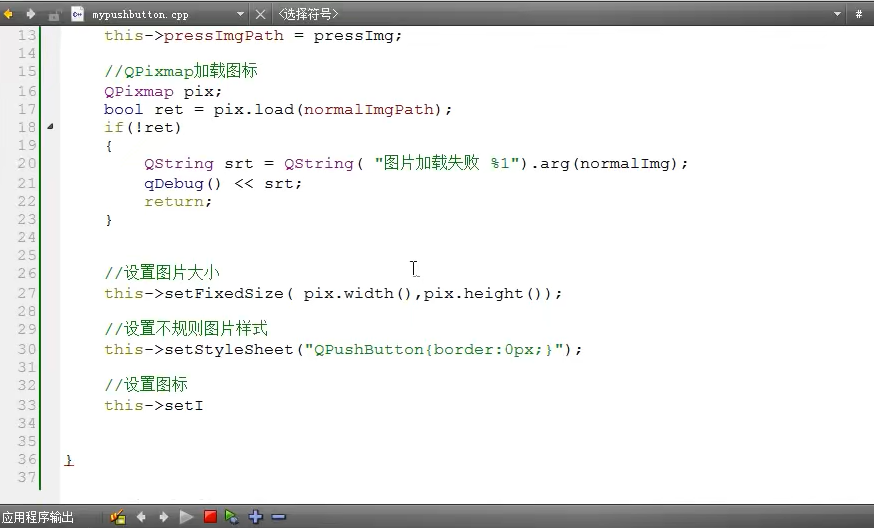Click the comment //QPixmap加载图标
Screen dimensions: 874x528
181,71
